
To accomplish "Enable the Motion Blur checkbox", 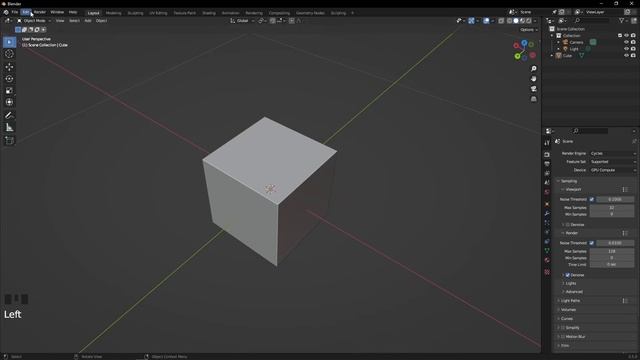I will click(563, 336).
